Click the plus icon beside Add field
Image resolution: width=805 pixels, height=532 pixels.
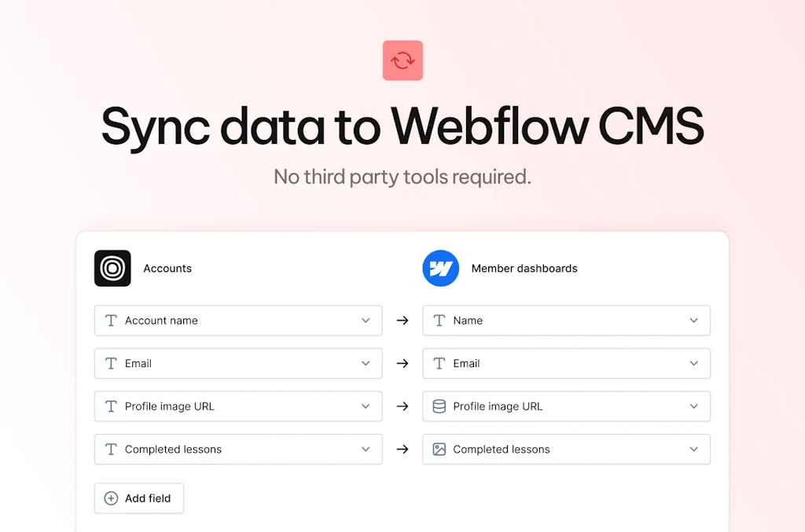(111, 498)
